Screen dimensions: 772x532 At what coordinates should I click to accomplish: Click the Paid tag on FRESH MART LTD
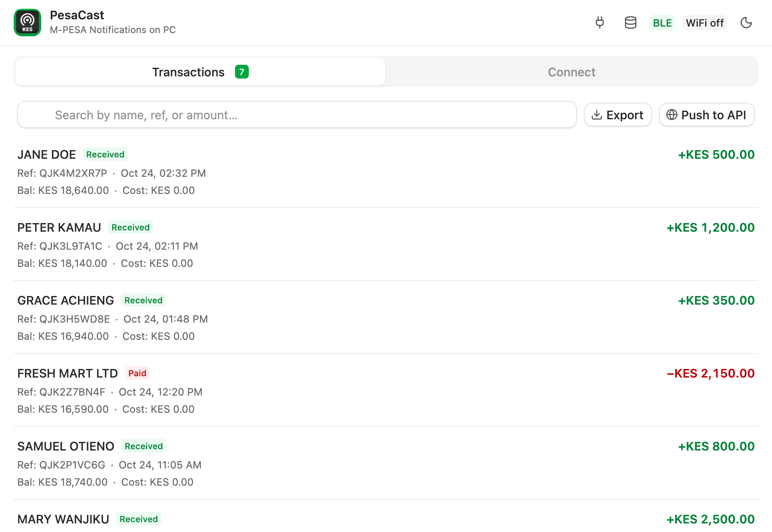pyautogui.click(x=137, y=373)
